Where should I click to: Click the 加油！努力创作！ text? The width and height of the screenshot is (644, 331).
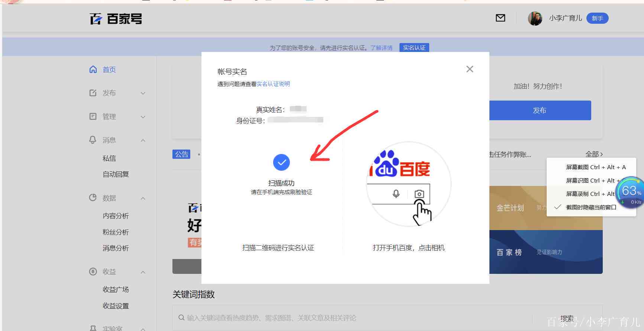(x=538, y=86)
